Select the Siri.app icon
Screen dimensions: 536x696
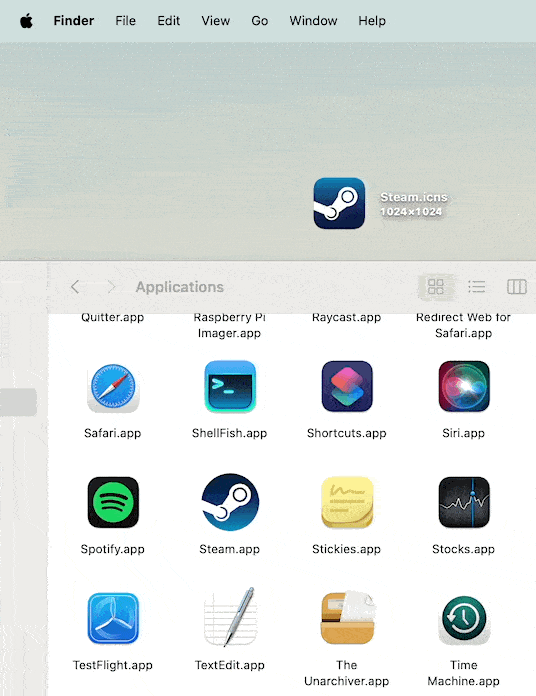[x=464, y=387]
